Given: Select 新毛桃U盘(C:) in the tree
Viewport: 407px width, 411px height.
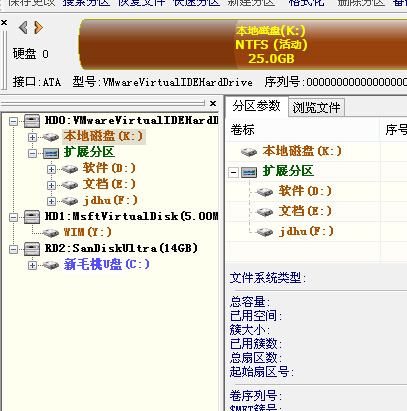Looking at the screenshot, I should (x=107, y=264).
